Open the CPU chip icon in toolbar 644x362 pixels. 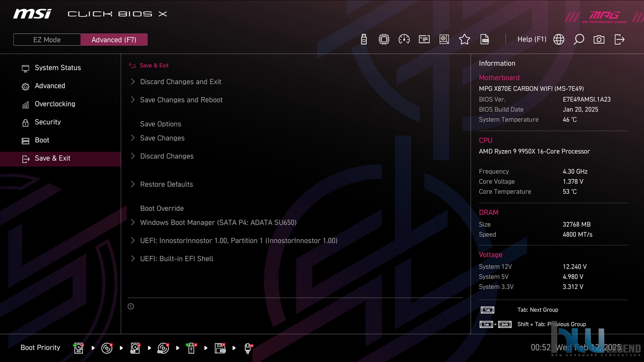pos(384,39)
